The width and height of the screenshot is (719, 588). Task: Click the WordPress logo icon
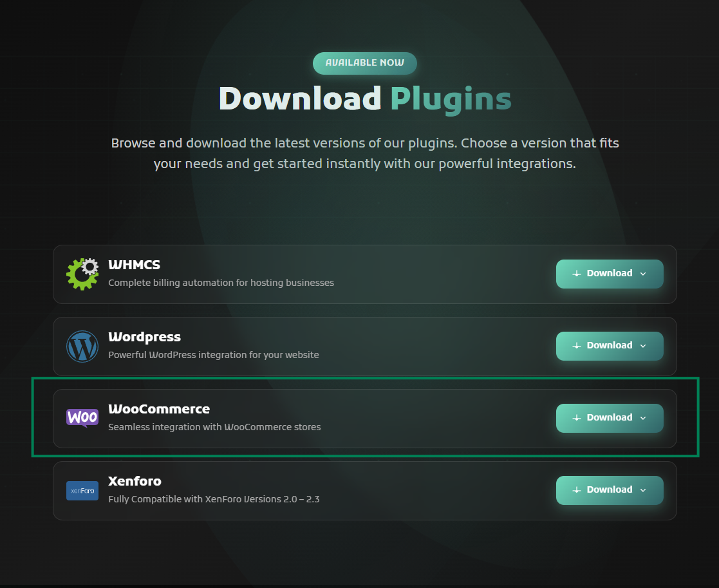82,346
